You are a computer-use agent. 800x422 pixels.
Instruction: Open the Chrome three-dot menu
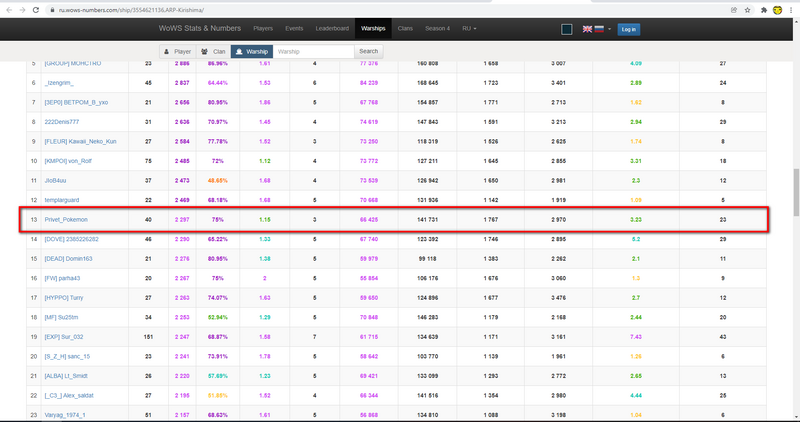791,9
